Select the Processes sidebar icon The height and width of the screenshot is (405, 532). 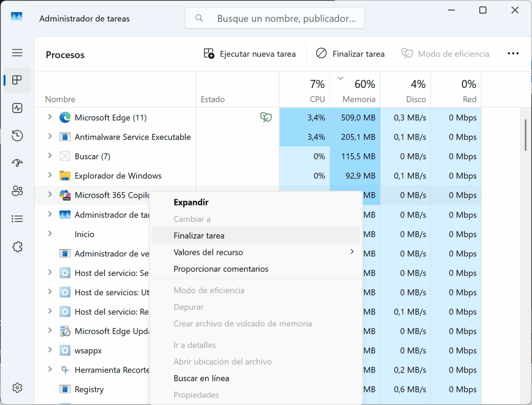17,80
